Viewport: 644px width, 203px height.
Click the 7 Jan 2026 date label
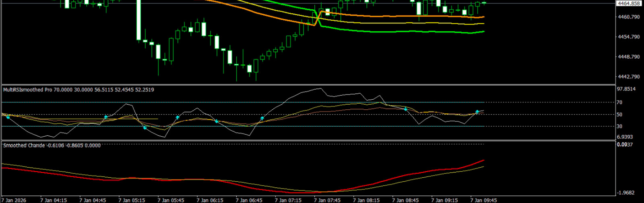[14, 200]
